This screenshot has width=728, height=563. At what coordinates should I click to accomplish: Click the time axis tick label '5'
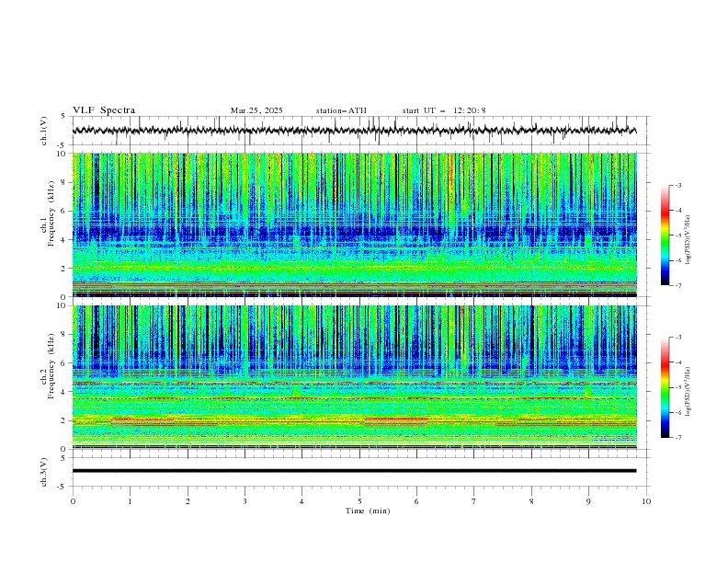coord(359,501)
